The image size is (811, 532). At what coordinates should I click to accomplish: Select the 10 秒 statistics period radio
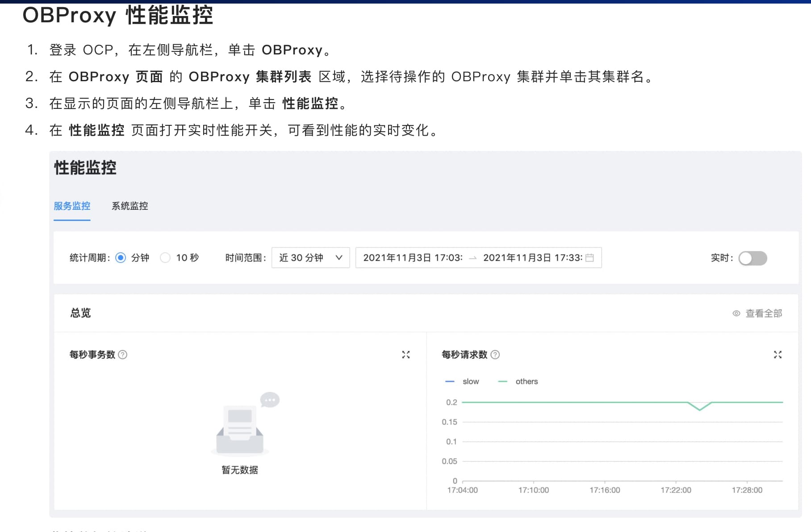pos(165,258)
